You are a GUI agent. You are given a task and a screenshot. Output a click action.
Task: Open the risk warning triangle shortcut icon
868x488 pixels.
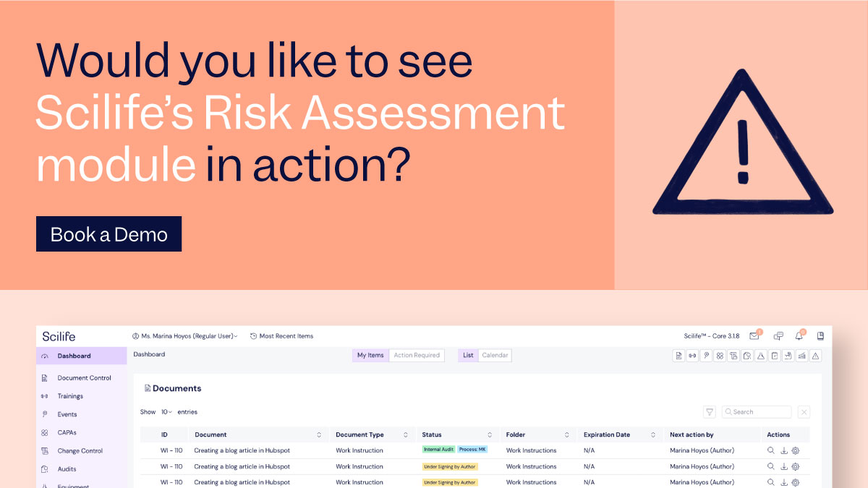pyautogui.click(x=816, y=355)
